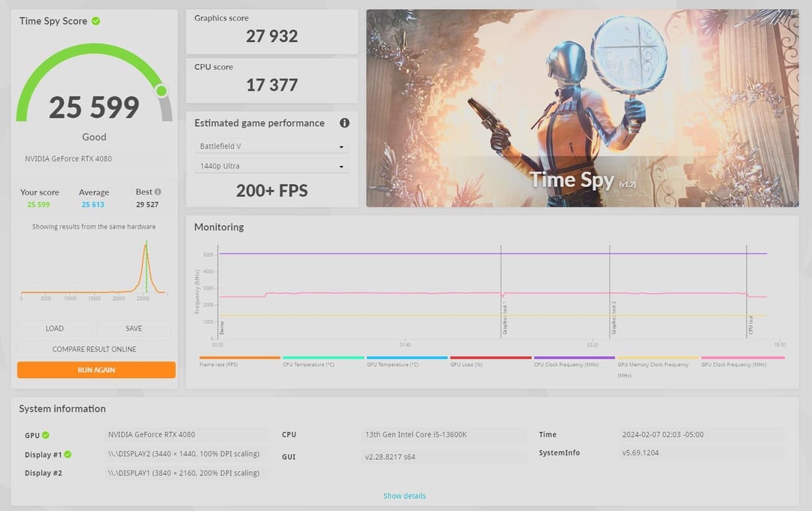The height and width of the screenshot is (511, 812).
Task: Click the orange RUN AGAIN button
Action: pos(96,370)
